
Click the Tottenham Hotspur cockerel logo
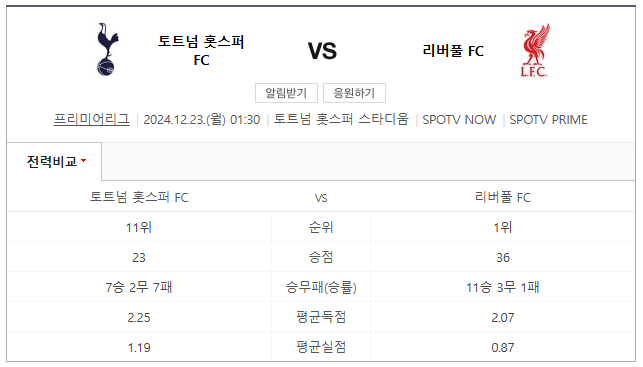(107, 49)
